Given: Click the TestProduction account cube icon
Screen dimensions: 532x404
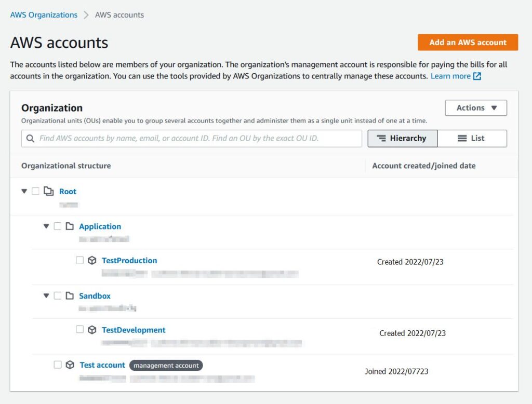Looking at the screenshot, I should (92, 260).
